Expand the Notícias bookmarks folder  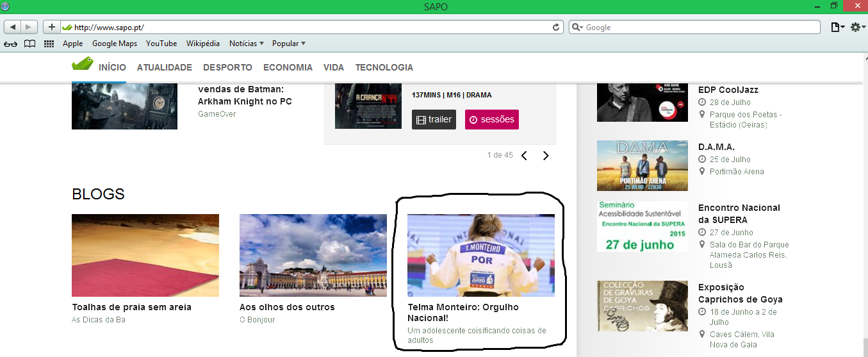247,44
